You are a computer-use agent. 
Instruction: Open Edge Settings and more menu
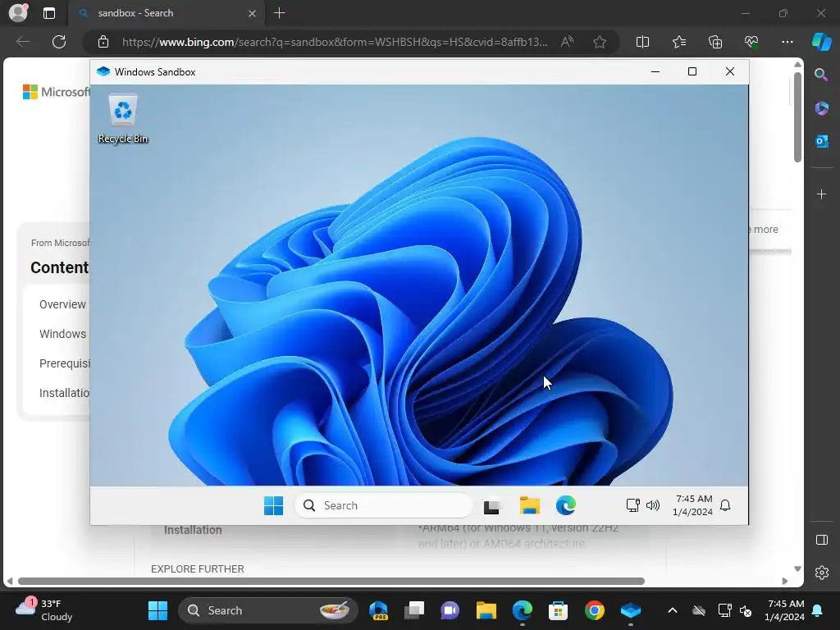click(787, 42)
